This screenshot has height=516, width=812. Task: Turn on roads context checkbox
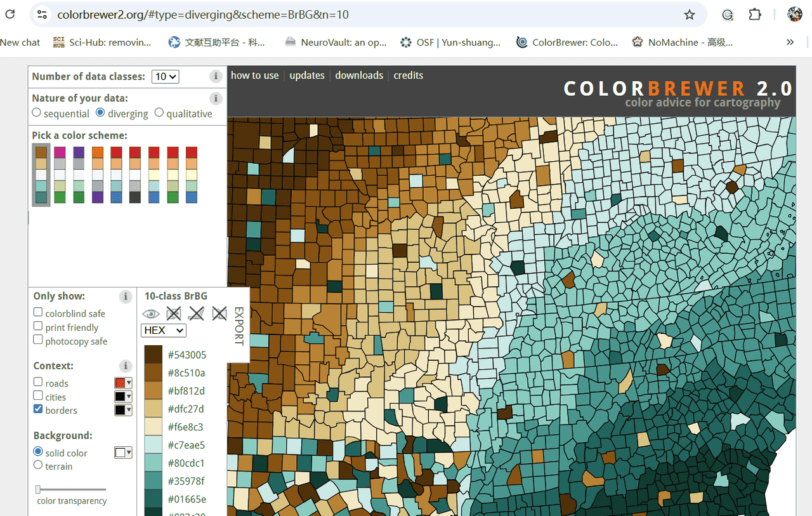point(38,382)
